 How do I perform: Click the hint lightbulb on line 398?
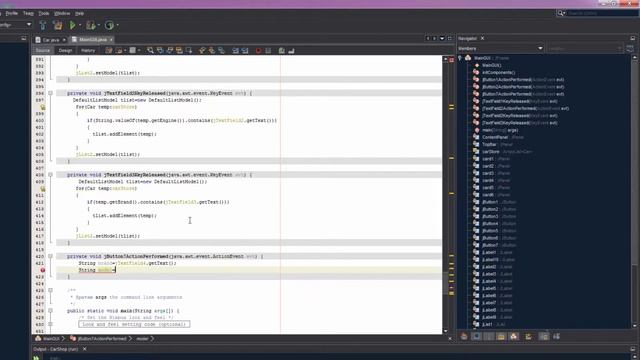pyautogui.click(x=42, y=107)
